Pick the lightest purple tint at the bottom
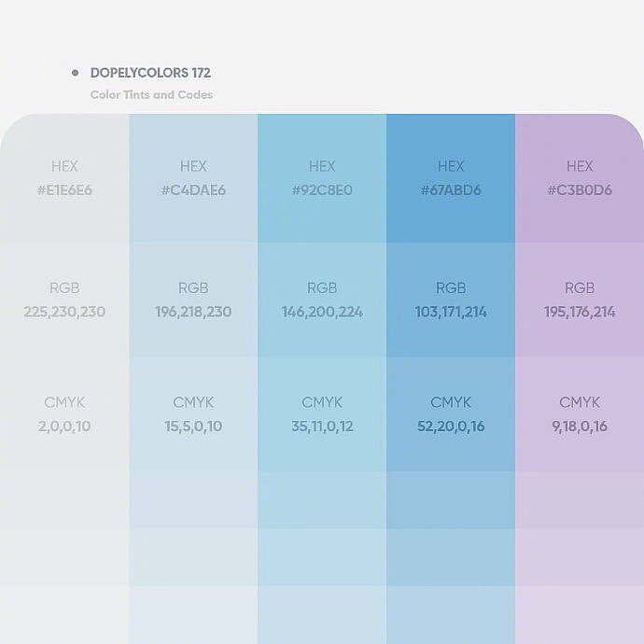 (x=580, y=616)
